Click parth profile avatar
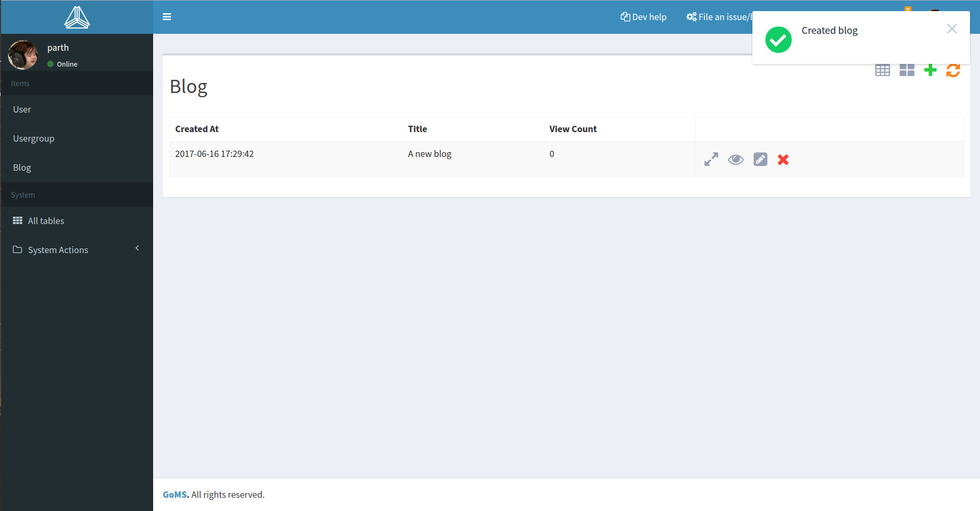 click(23, 55)
